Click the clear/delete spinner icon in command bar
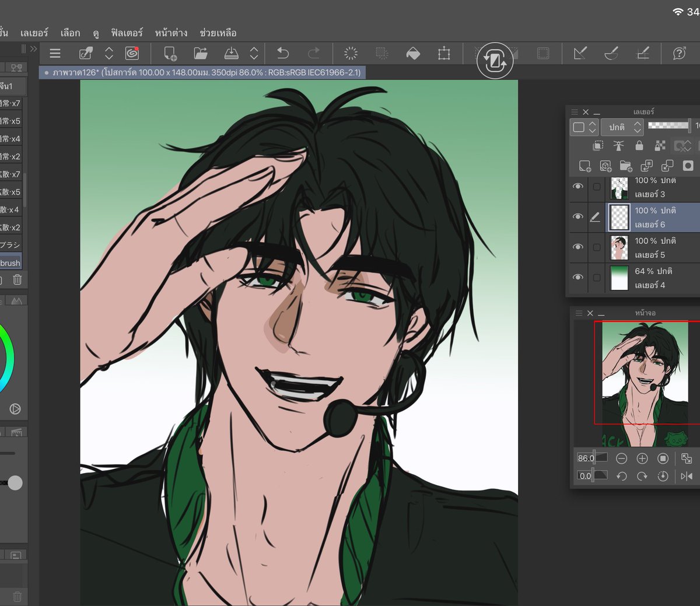700x606 pixels. [x=351, y=54]
